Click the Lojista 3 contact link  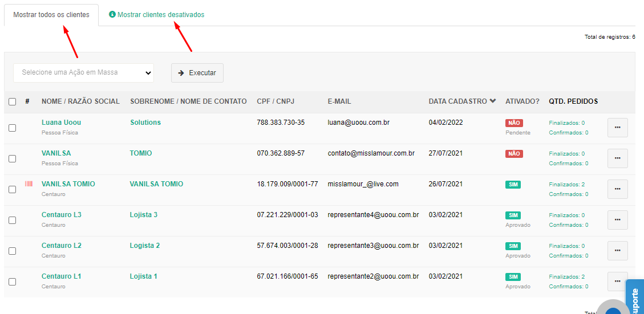(144, 215)
